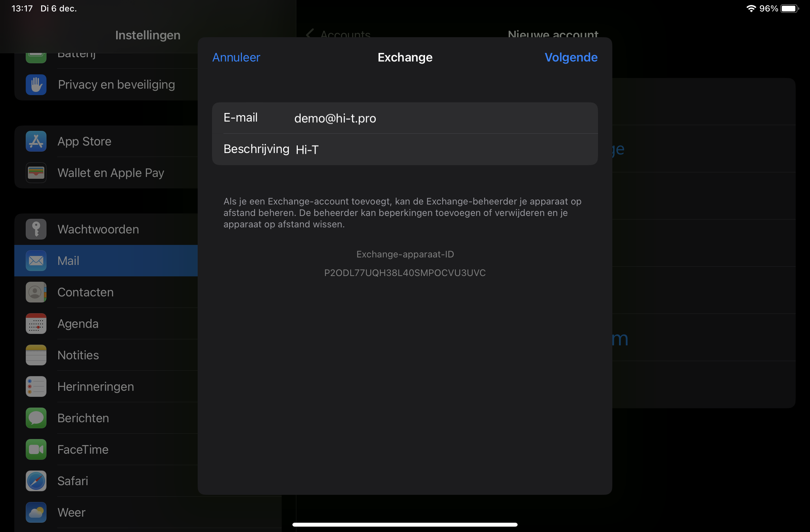This screenshot has height=532, width=810.
Task: Tap the 96% battery percentage
Action: click(x=769, y=8)
